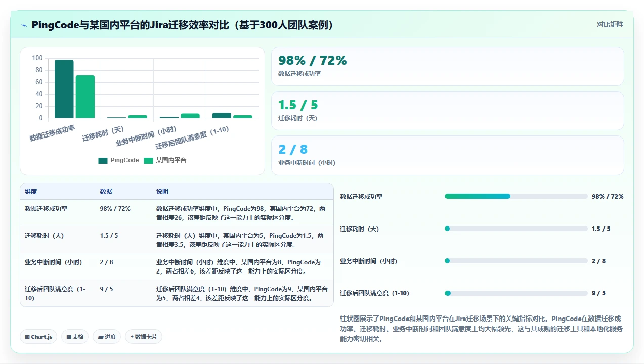Click the 1.5 / 5 table cell
The height and width of the screenshot is (364, 644).
pyautogui.click(x=109, y=236)
